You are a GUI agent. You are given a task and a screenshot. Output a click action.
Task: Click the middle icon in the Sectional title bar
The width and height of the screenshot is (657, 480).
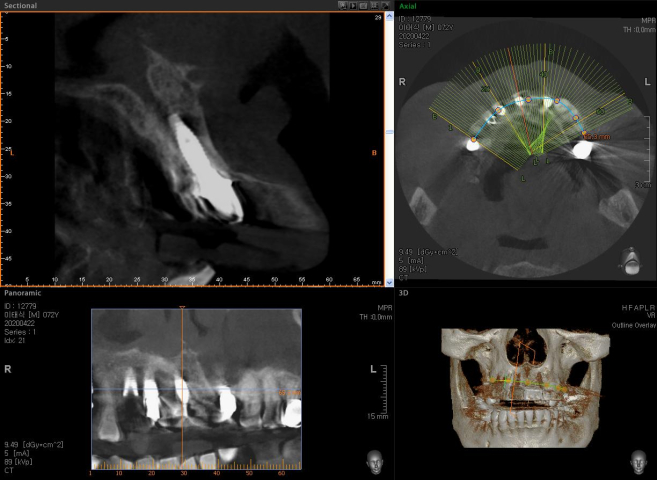[362, 5]
